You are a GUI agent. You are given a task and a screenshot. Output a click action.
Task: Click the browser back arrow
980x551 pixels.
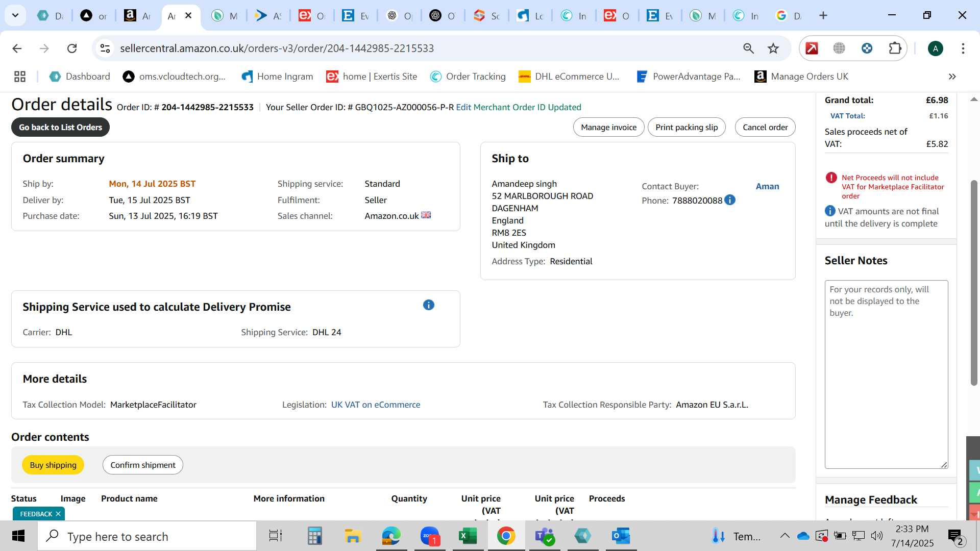(17, 48)
